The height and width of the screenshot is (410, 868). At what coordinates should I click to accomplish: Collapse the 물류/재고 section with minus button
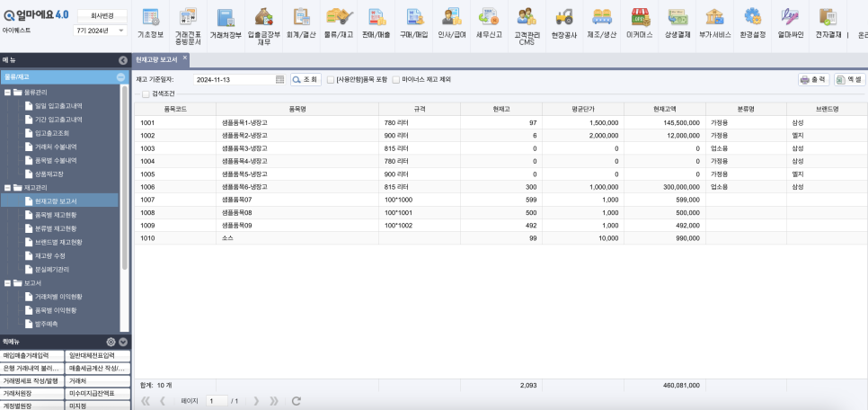(x=120, y=77)
